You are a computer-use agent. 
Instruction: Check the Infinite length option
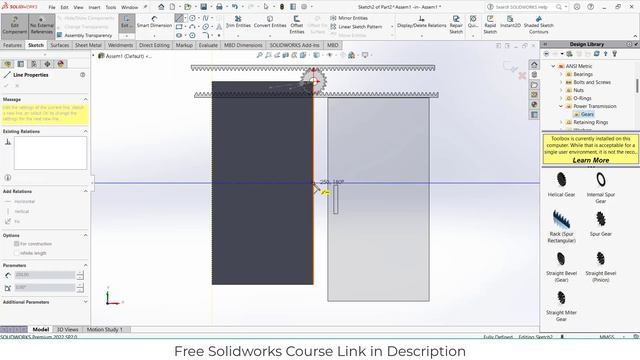16,253
